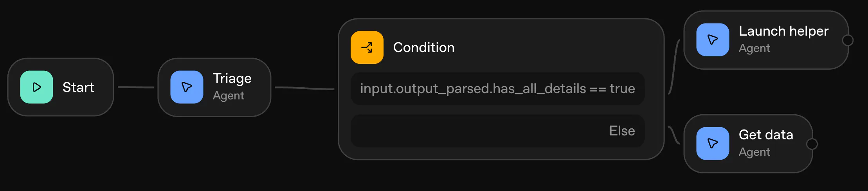
Task: Select the Else branch row
Action: coord(497,131)
